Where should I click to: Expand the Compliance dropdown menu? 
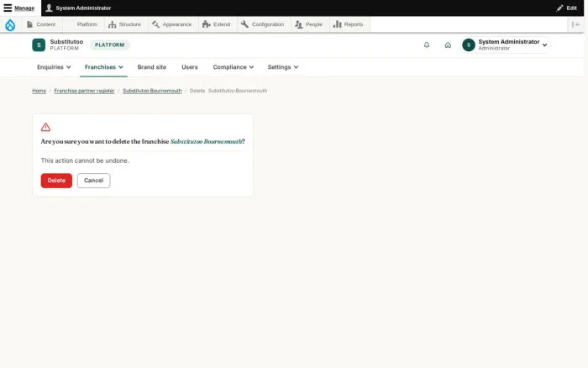tap(234, 67)
